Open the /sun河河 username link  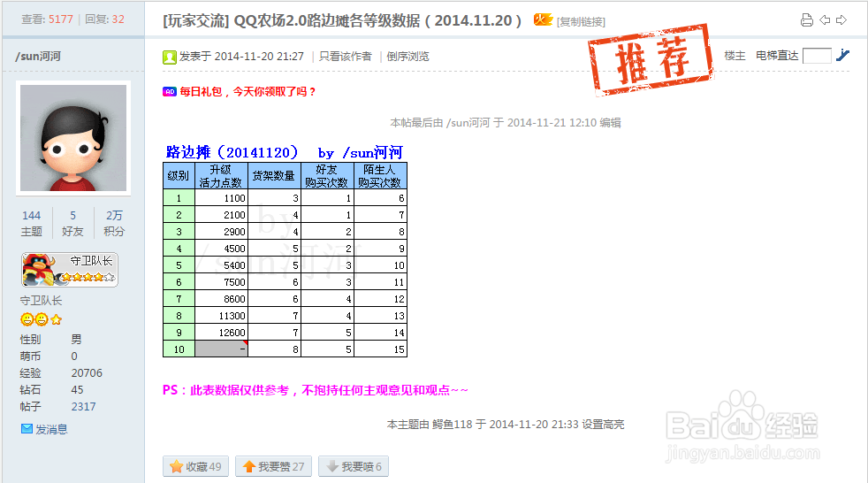[x=38, y=56]
